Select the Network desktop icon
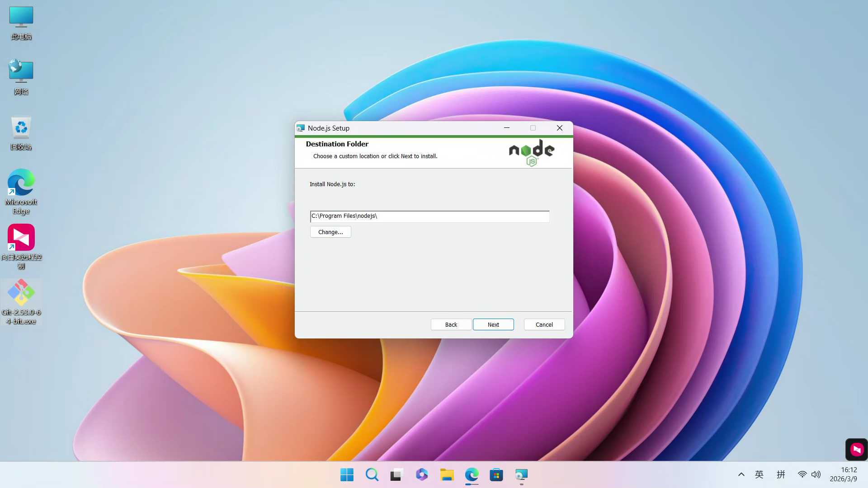 21,77
